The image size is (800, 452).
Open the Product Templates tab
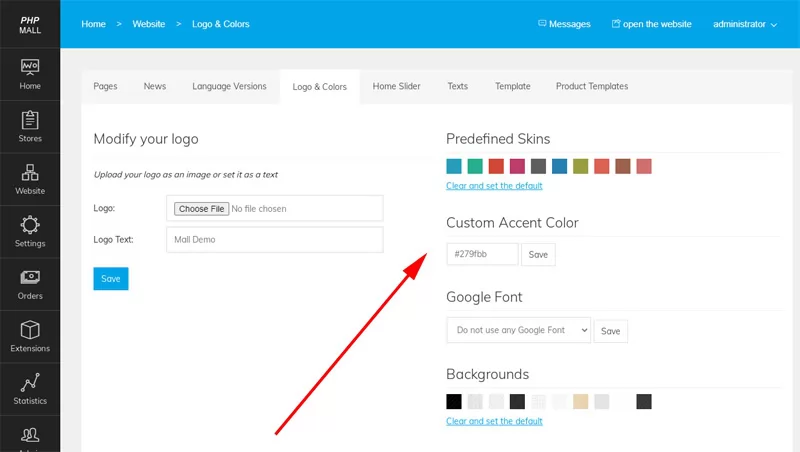pos(592,86)
